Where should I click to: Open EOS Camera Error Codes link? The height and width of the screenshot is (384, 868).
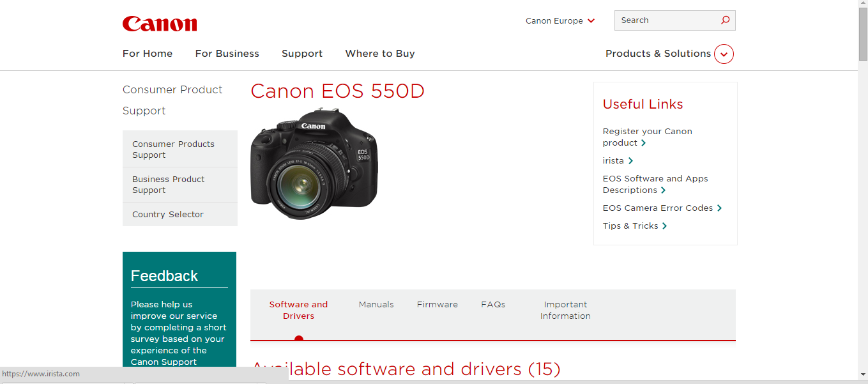pyautogui.click(x=658, y=208)
